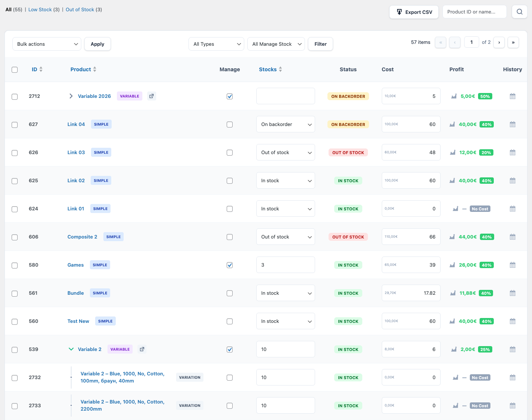Click the search magnifier icon

(x=519, y=12)
